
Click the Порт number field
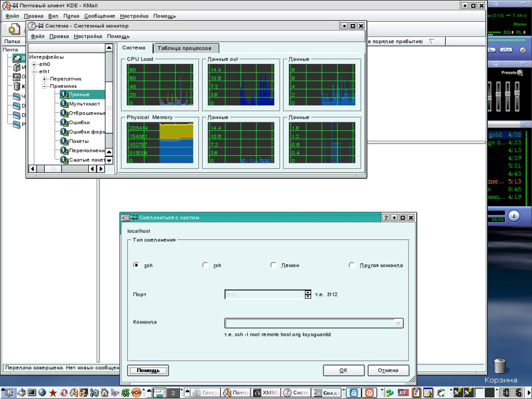(264, 295)
